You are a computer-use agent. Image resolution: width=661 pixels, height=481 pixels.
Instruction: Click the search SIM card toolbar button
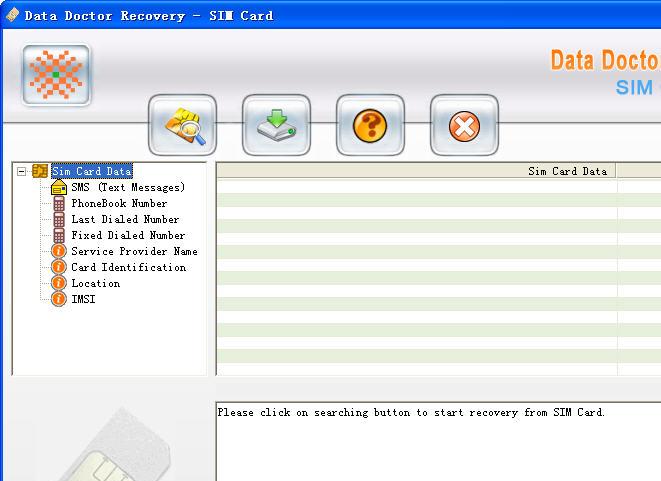(182, 125)
